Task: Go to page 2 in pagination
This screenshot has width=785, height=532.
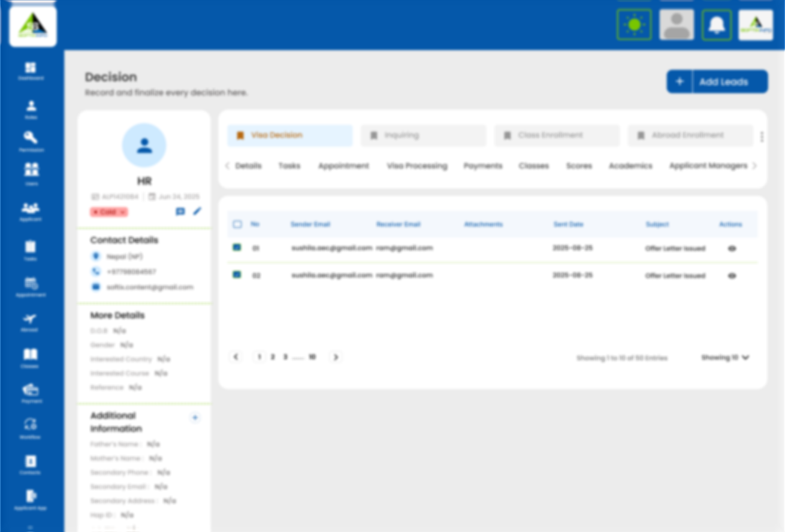Action: click(x=273, y=357)
